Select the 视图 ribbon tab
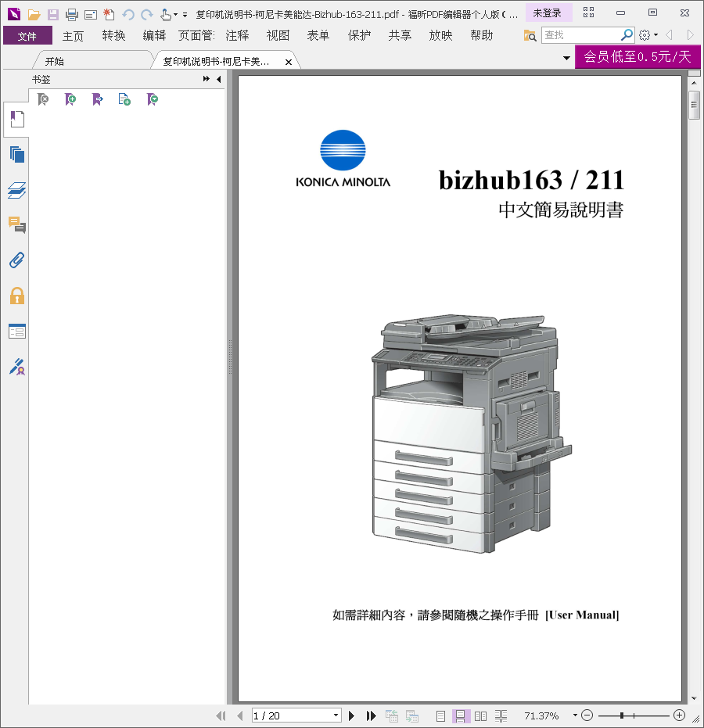 [278, 36]
